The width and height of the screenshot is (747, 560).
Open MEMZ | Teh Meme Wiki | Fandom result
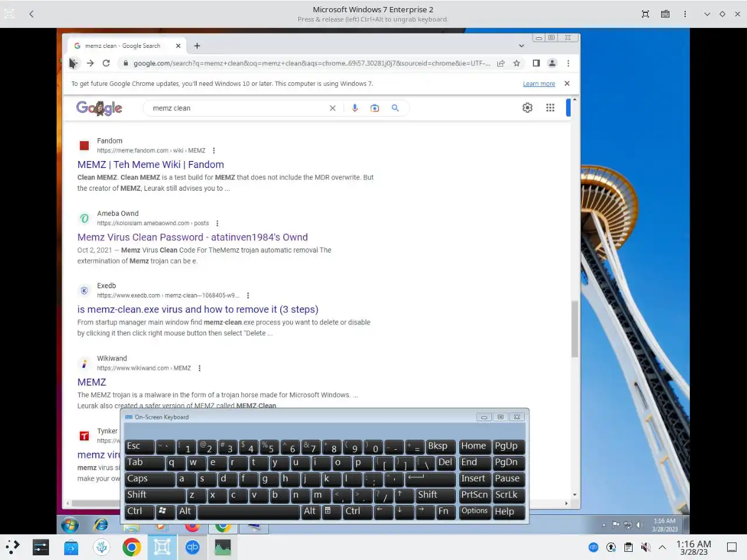(151, 164)
